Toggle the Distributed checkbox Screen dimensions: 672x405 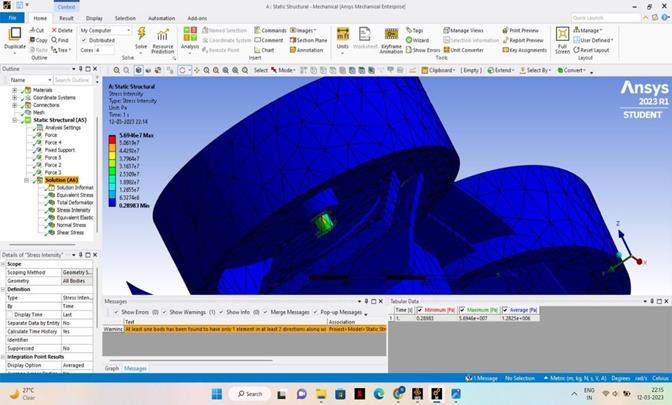tap(84, 40)
